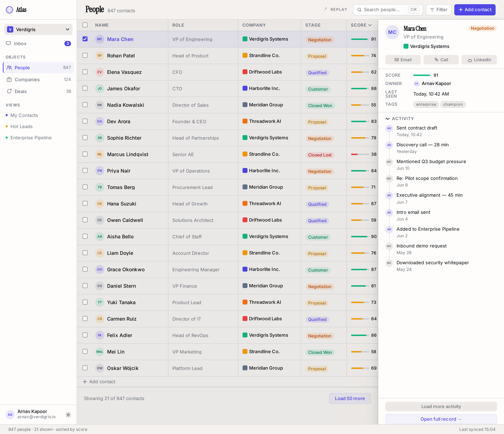The image size is (504, 434).
Task: Click the large MC avatar in detail panel
Action: 392,32
